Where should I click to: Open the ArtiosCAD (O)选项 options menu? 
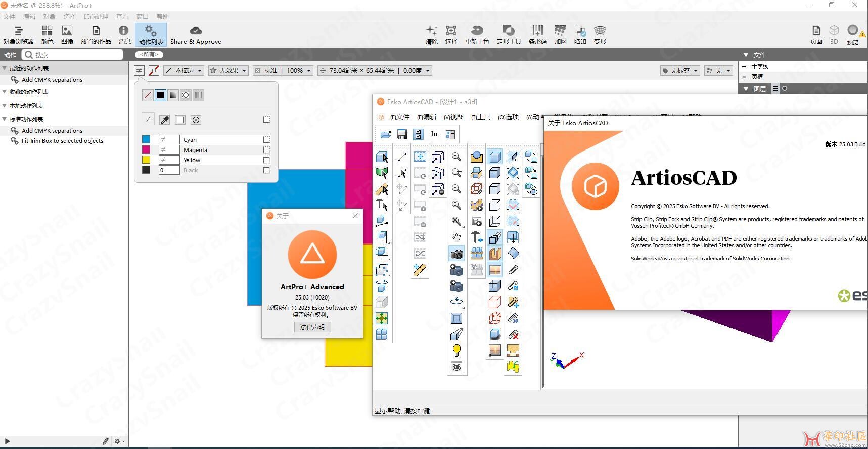tap(508, 117)
